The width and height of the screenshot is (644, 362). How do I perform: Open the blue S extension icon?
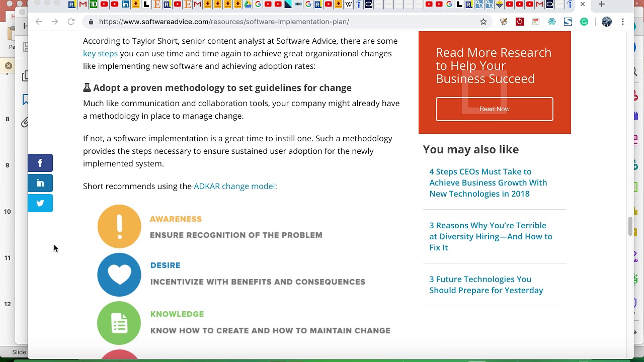pos(568,22)
